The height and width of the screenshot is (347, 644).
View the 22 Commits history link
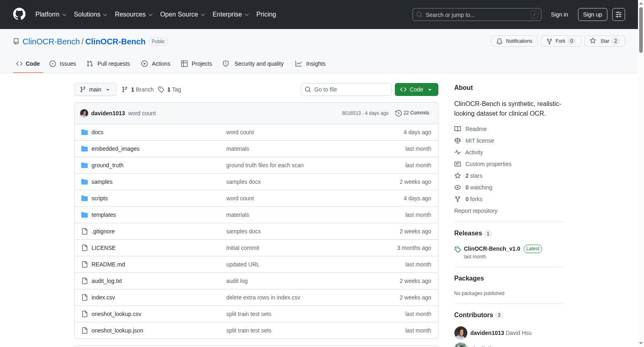pyautogui.click(x=412, y=113)
